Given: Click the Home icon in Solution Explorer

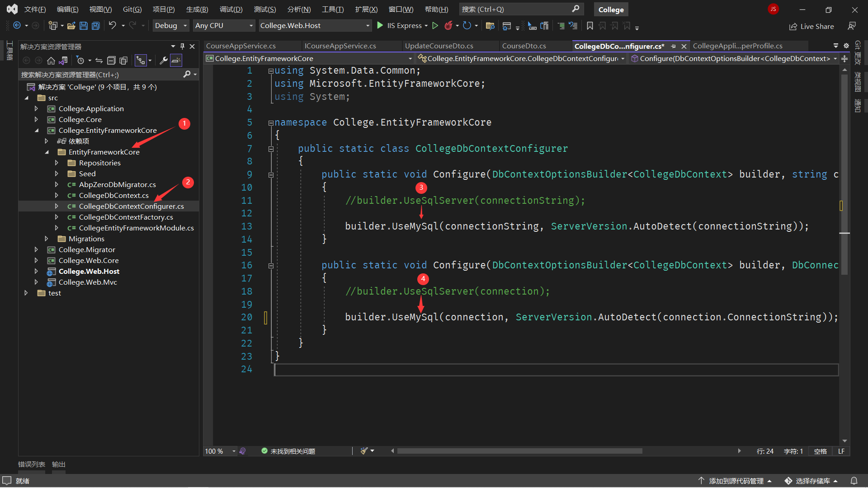Looking at the screenshot, I should pyautogui.click(x=51, y=60).
